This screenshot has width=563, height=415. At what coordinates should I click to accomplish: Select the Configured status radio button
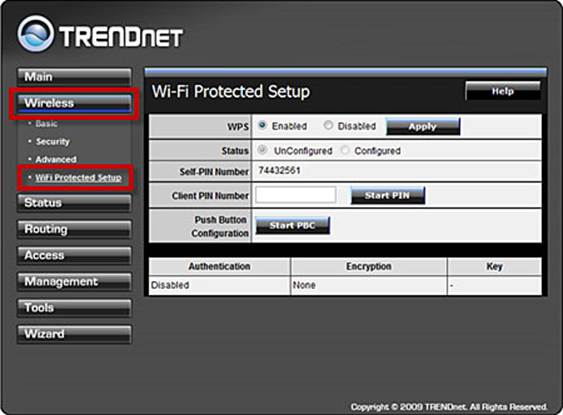(345, 150)
